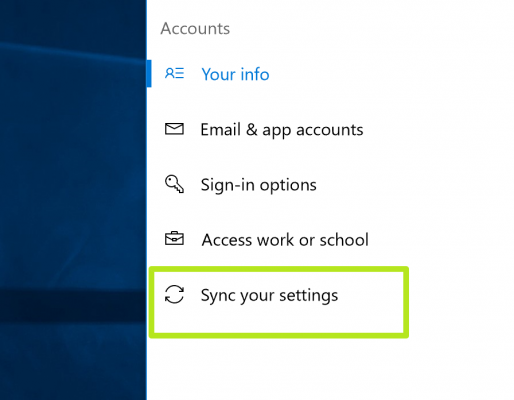Viewport: 514px width, 400px height.
Task: Click the person-card icon beside Your info
Action: click(174, 73)
